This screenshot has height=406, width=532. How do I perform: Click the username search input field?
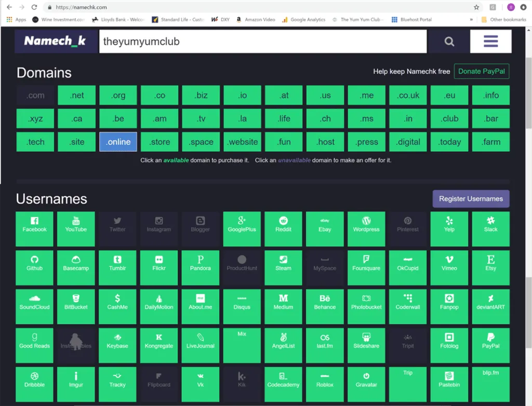263,42
